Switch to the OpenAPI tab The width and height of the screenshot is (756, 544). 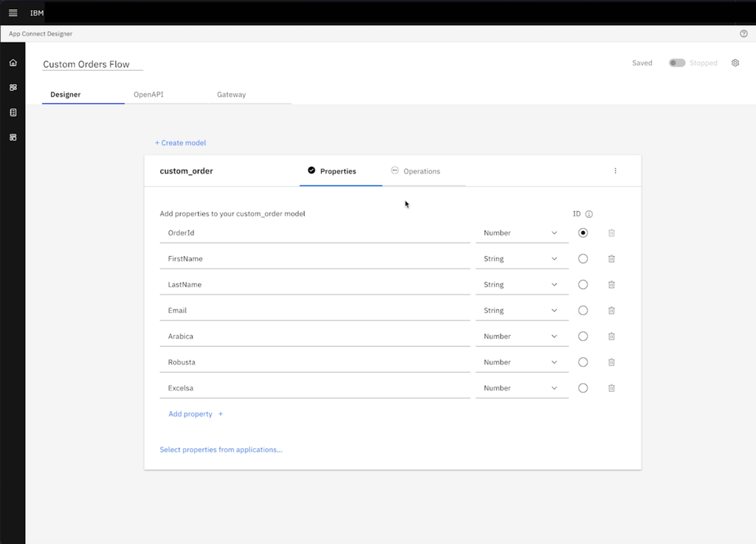[148, 94]
